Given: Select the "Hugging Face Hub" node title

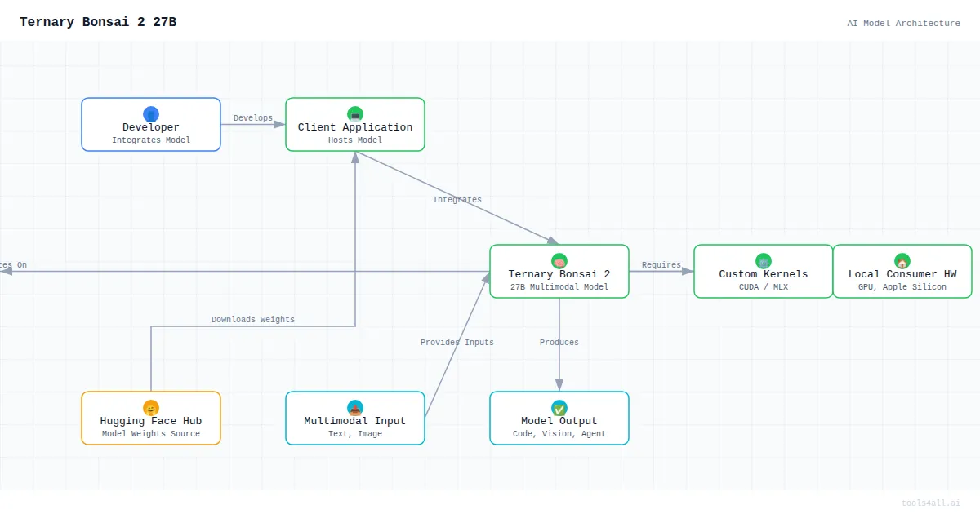Looking at the screenshot, I should [151, 421].
